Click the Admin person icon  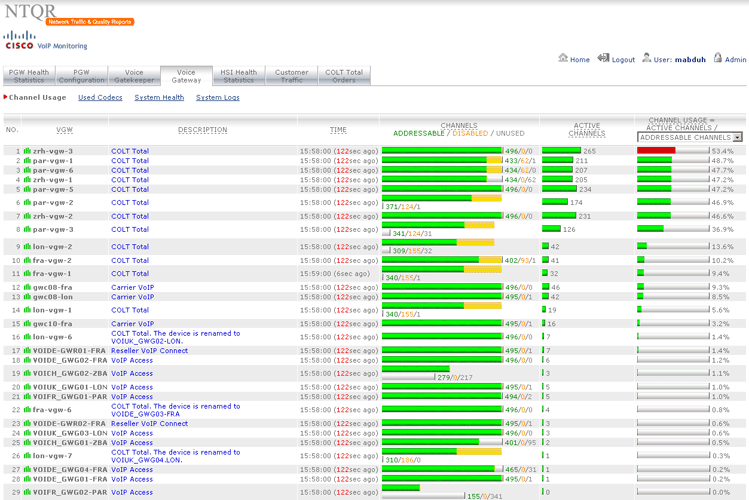(717, 59)
